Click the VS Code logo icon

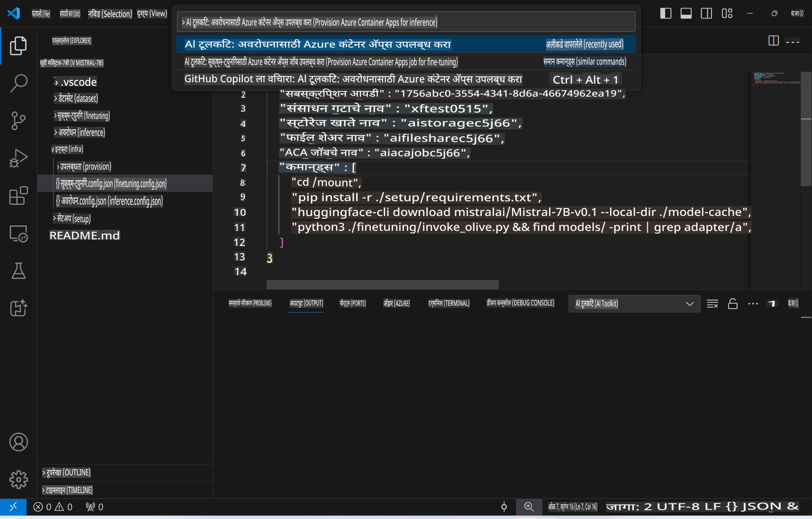click(14, 14)
